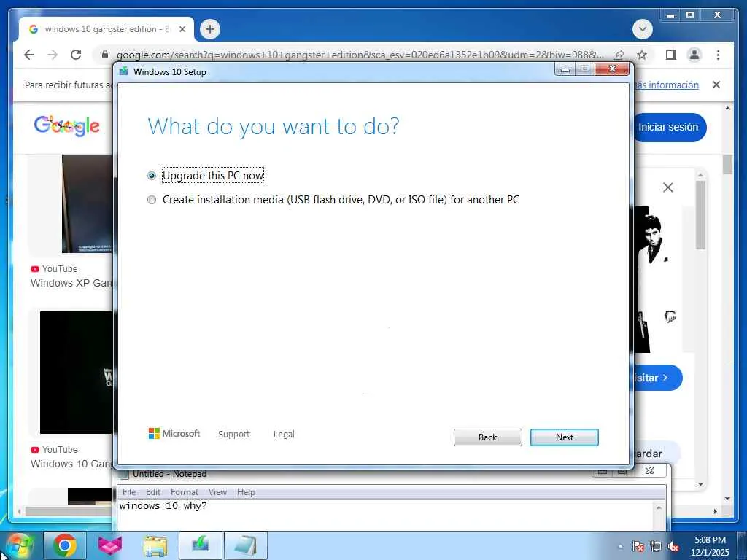747x560 pixels.
Task: Click the page scroll-down arrow in Chrome
Action: point(727,499)
